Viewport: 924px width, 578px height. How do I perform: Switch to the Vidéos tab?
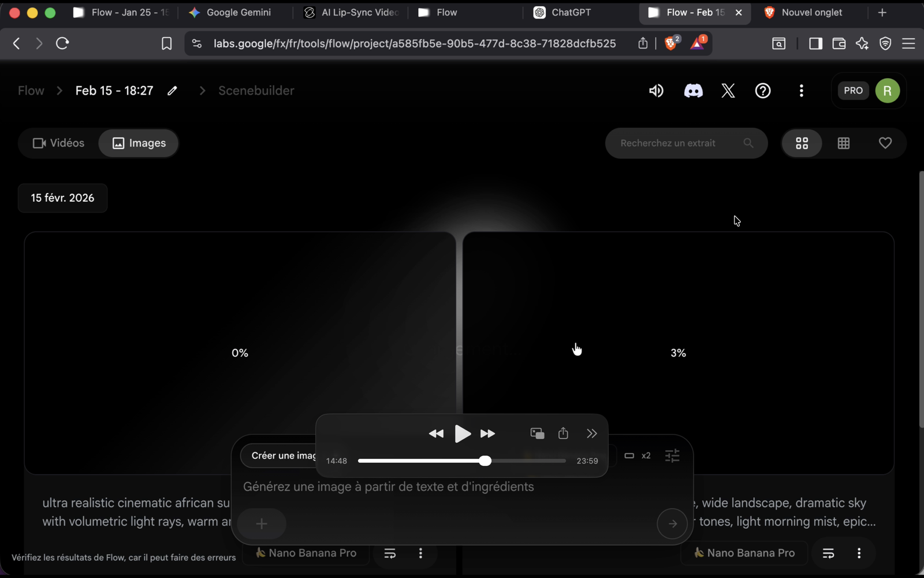[x=58, y=143]
